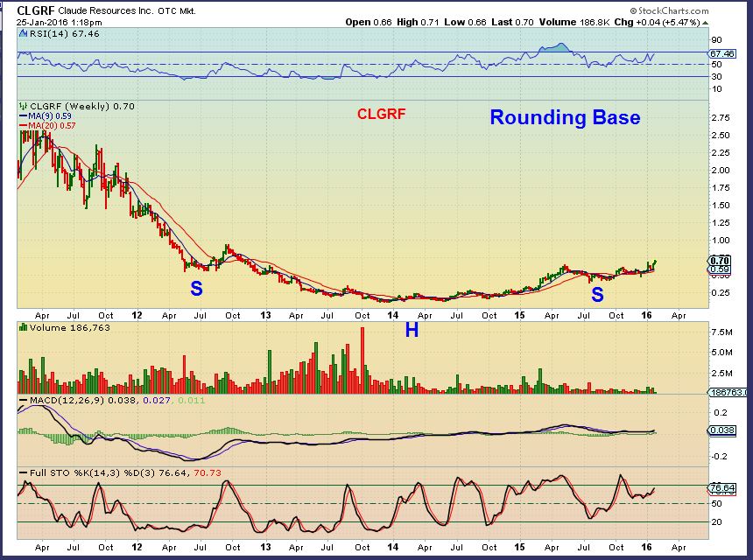
Task: Click the red 70.73 stochastic %D value
Action: tap(208, 473)
